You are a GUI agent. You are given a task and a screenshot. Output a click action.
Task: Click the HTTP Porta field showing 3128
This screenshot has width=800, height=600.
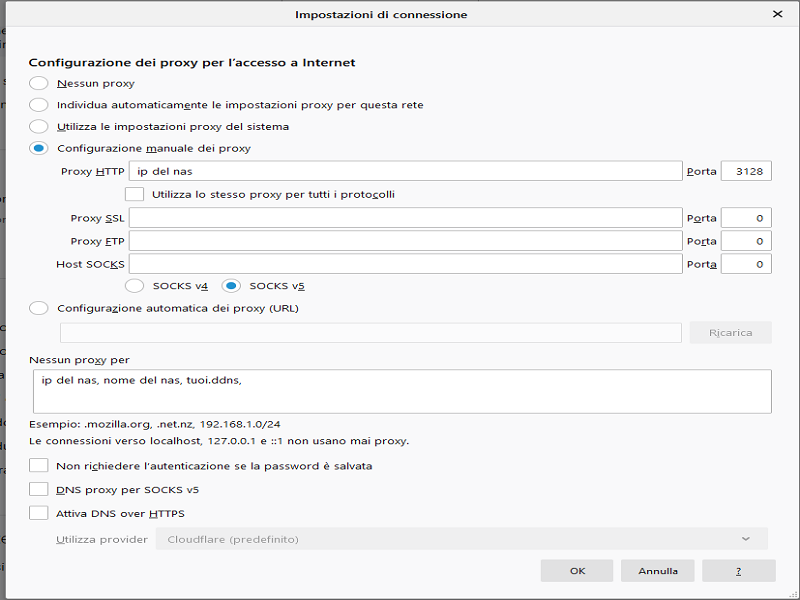coord(746,171)
